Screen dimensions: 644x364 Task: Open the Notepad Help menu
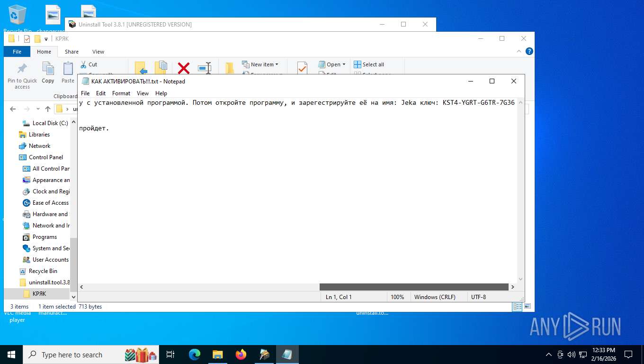pyautogui.click(x=161, y=93)
